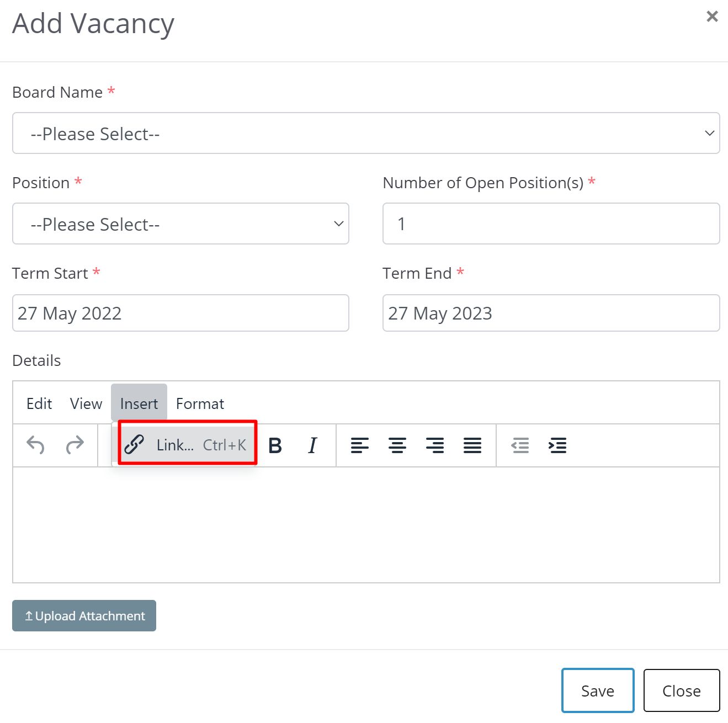This screenshot has width=728, height=723.
Task: Toggle bold formatting in editor
Action: tap(275, 445)
